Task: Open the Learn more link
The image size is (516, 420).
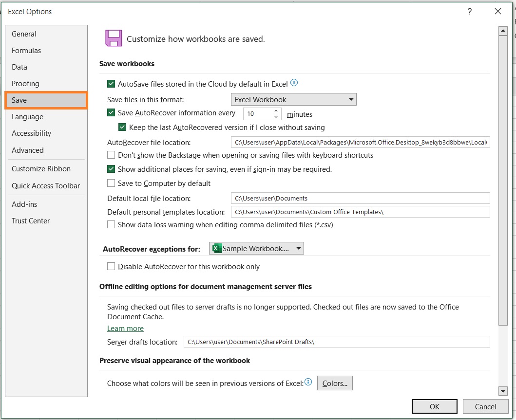Action: [125, 329]
